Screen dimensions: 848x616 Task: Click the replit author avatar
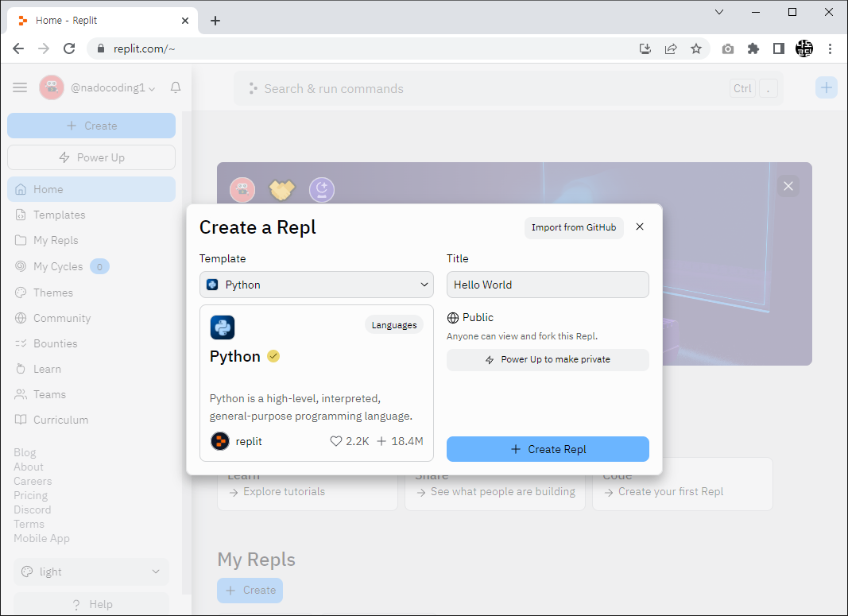219,441
